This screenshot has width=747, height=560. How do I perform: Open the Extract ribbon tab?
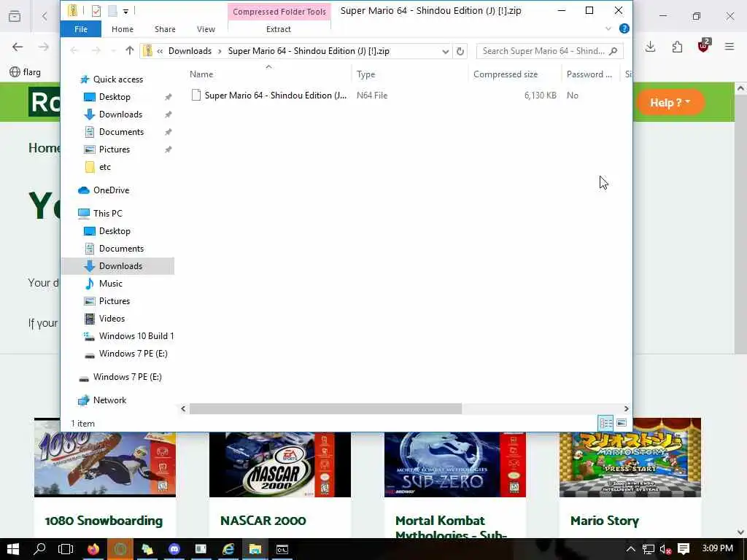point(279,29)
